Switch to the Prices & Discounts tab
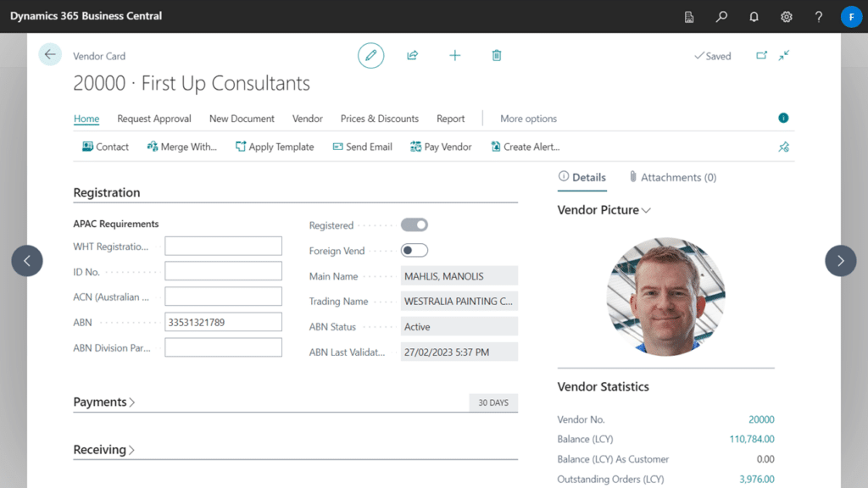Image resolution: width=868 pixels, height=488 pixels. pyautogui.click(x=379, y=119)
